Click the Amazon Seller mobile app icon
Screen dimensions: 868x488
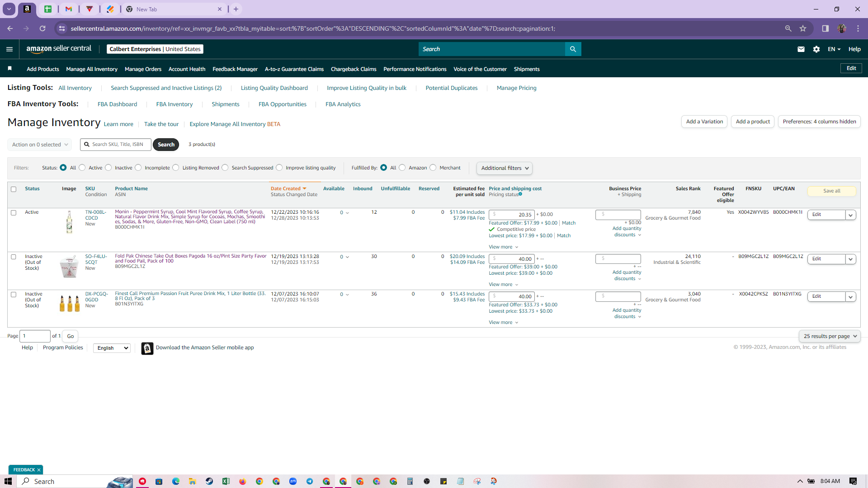click(147, 348)
